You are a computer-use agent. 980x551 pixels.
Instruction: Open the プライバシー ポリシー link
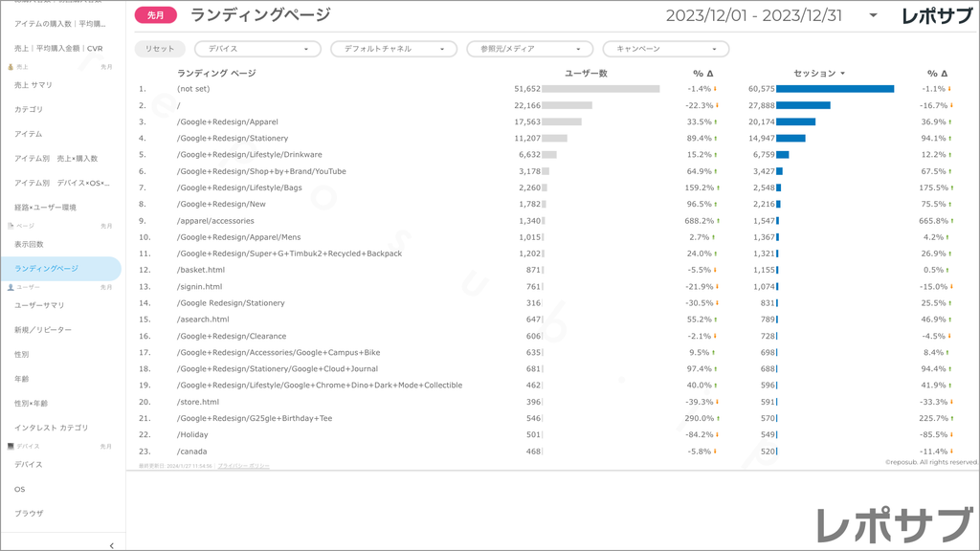243,466
